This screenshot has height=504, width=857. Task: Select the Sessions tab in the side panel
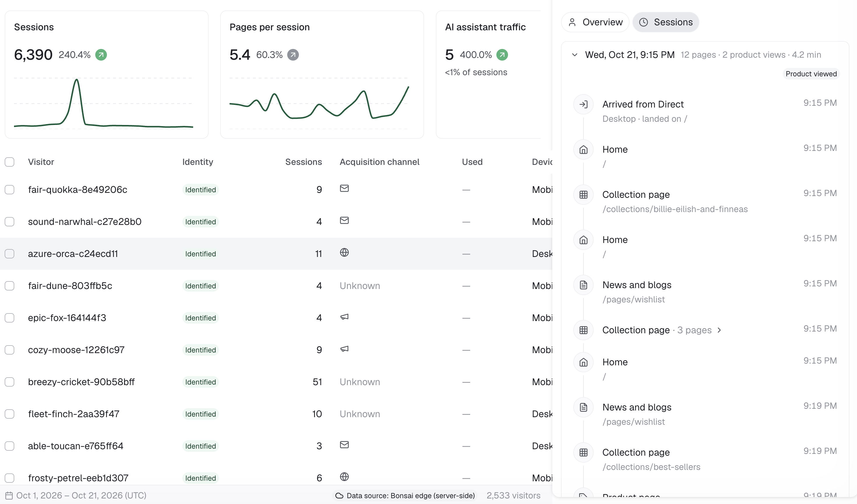[x=666, y=22]
